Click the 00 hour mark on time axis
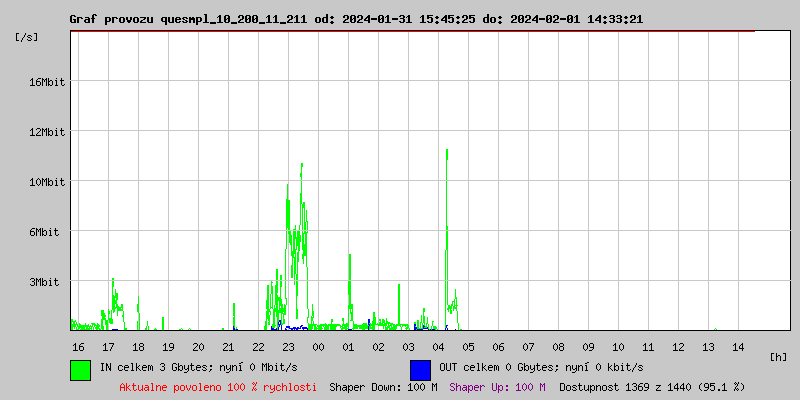Viewport: 800px width, 400px height. 318,347
